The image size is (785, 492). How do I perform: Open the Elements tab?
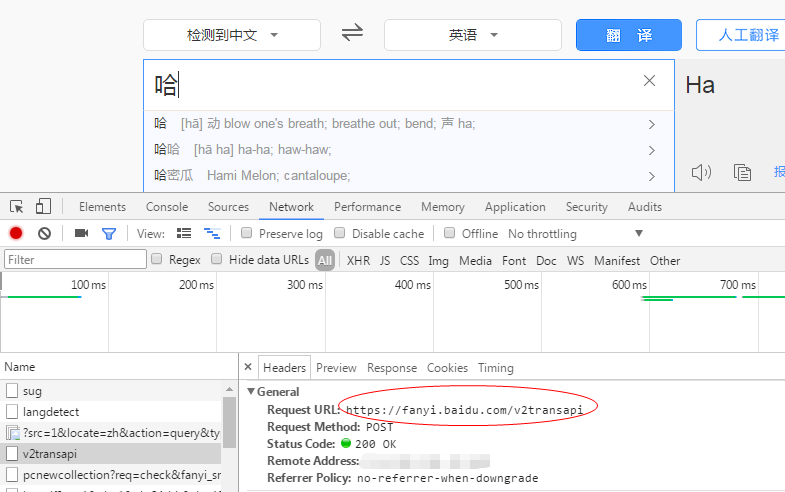tap(102, 207)
